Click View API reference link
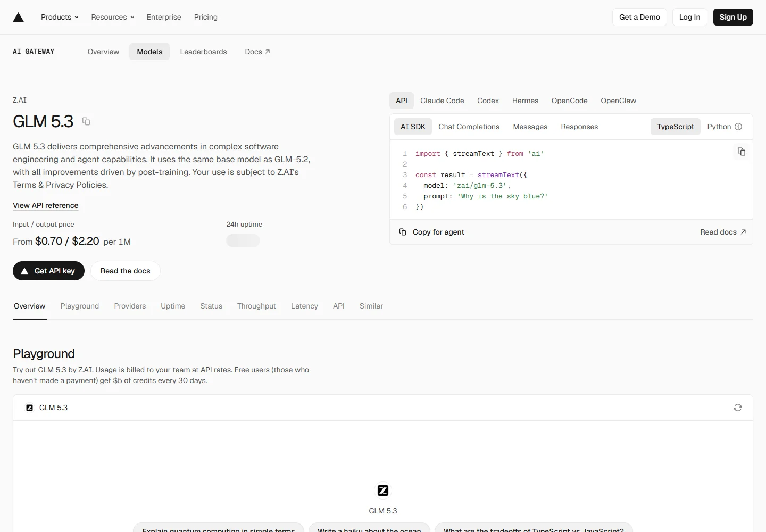766x532 pixels. (46, 205)
